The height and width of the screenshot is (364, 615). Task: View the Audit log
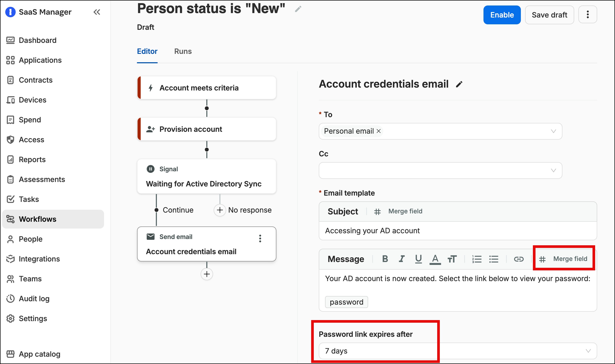click(53, 299)
